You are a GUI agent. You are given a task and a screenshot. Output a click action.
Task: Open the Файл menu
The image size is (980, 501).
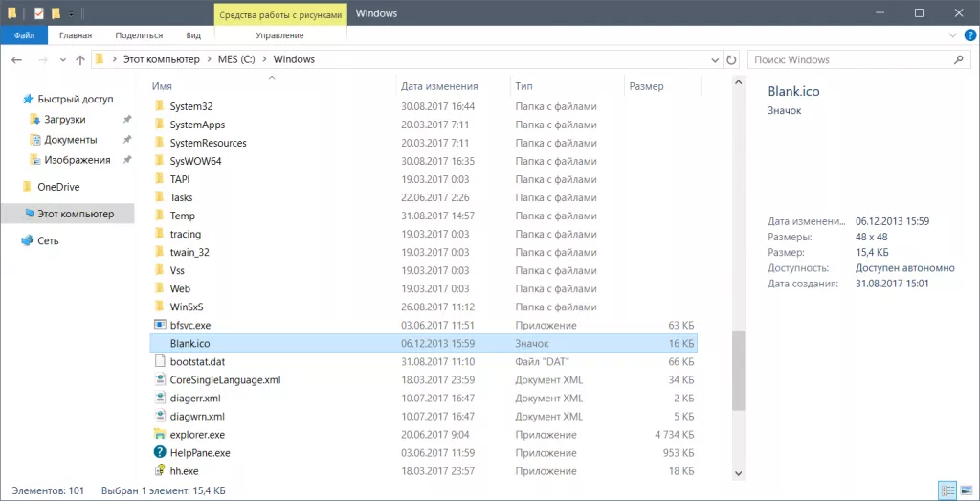pyautogui.click(x=24, y=35)
